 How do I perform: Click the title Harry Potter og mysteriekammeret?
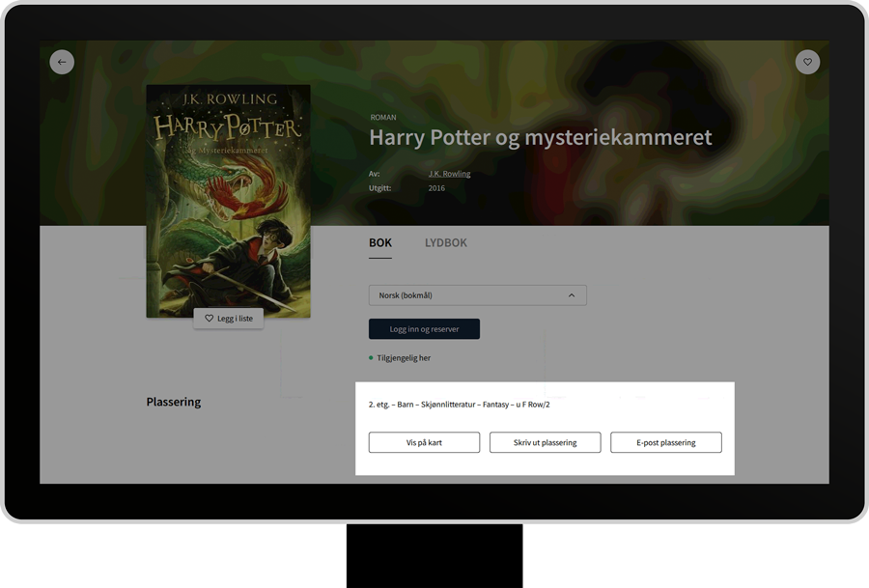coord(540,137)
